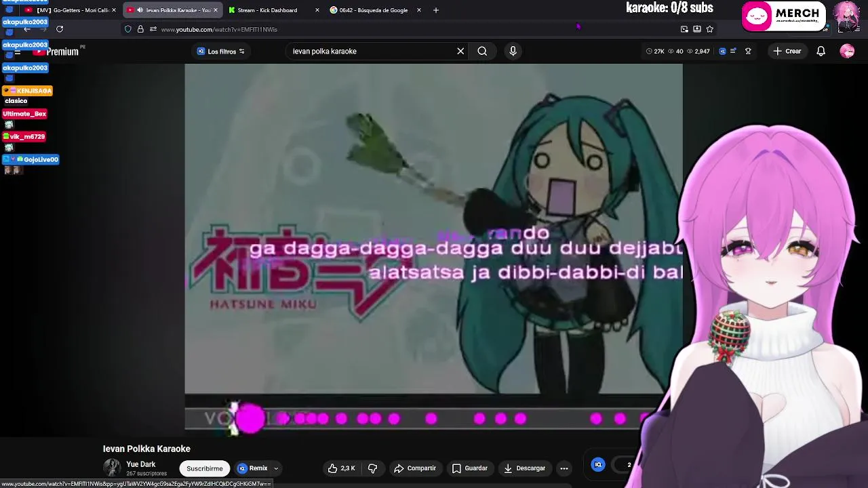Click the 2,947 views stat
The image size is (868, 488).
coord(698,52)
